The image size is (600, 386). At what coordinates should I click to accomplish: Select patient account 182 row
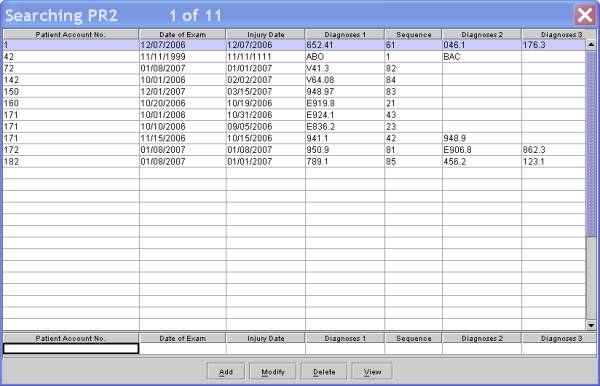(x=294, y=161)
